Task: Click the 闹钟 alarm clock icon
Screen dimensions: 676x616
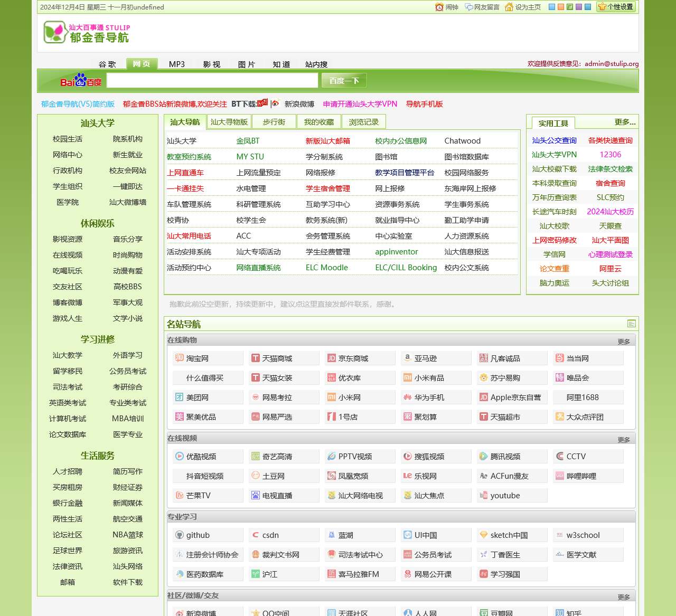Action: pyautogui.click(x=439, y=7)
